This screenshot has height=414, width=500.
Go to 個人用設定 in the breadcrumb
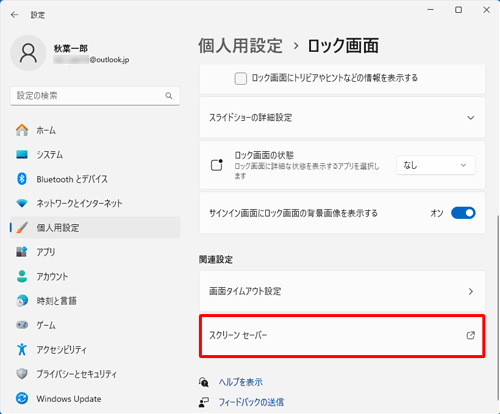[240, 46]
